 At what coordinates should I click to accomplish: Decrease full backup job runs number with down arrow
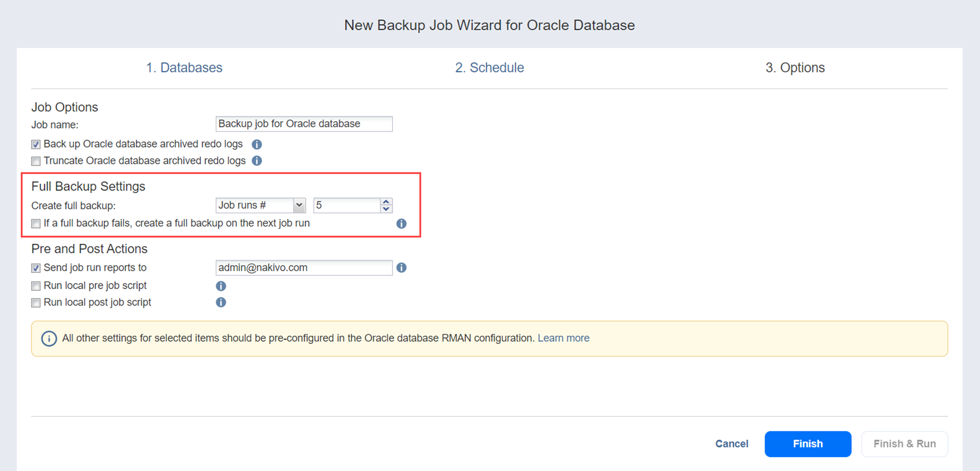click(386, 209)
